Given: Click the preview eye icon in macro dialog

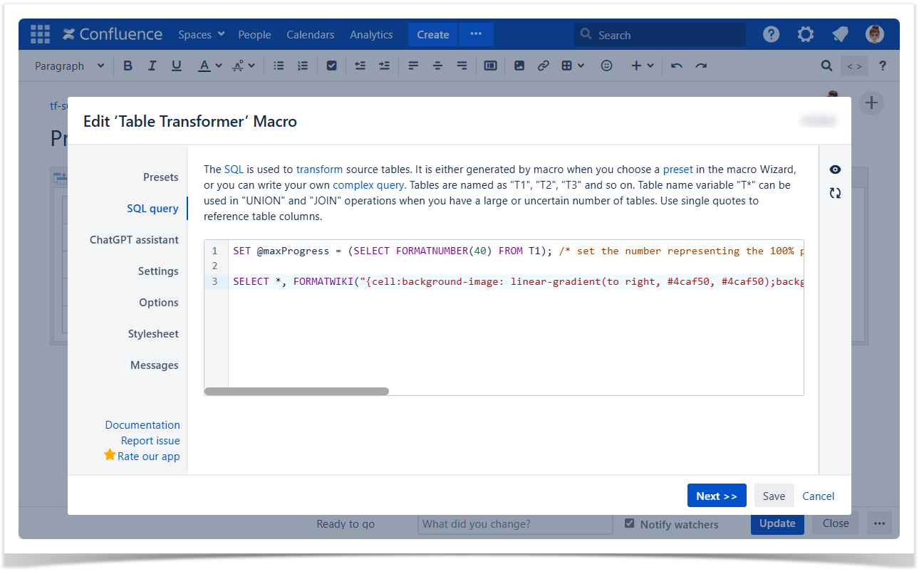Looking at the screenshot, I should [x=835, y=170].
